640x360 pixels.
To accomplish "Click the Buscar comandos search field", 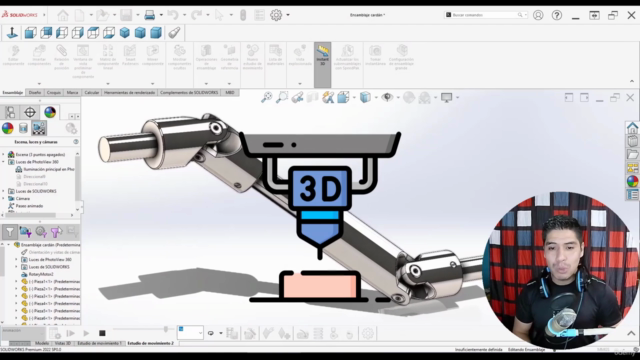I will point(486,15).
